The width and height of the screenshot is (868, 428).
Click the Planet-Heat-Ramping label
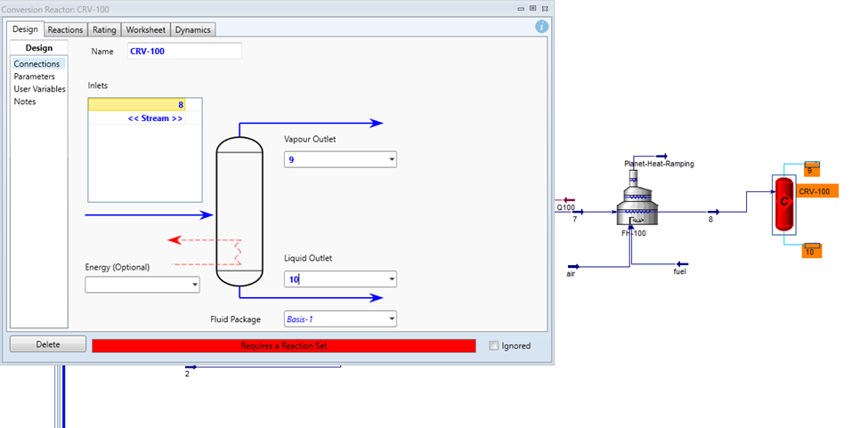(x=659, y=164)
